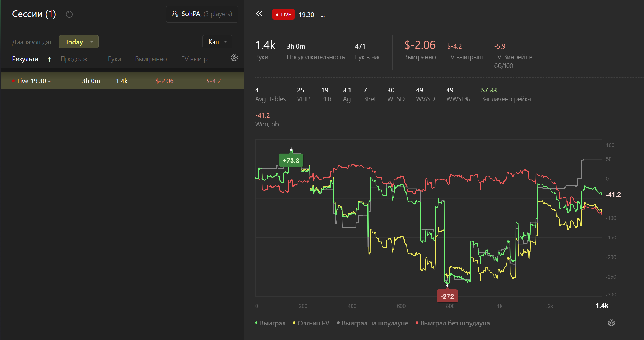The image size is (644, 340).
Task: Click the 1.4k end label on the x-axis
Action: (602, 306)
